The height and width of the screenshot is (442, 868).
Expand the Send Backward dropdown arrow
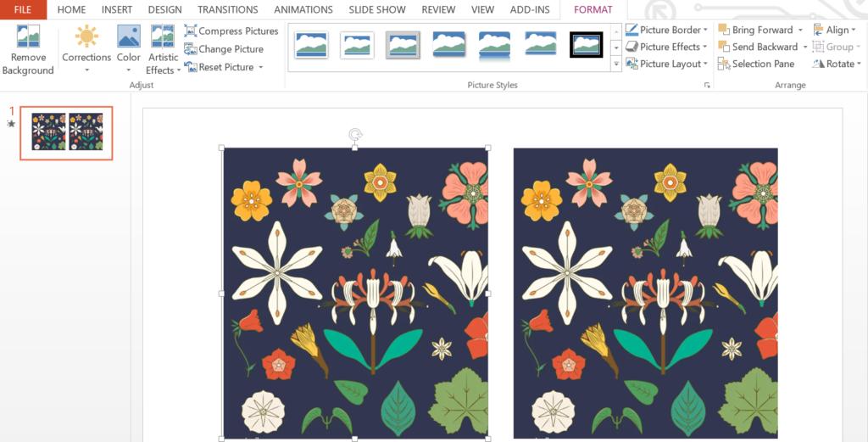pyautogui.click(x=805, y=47)
